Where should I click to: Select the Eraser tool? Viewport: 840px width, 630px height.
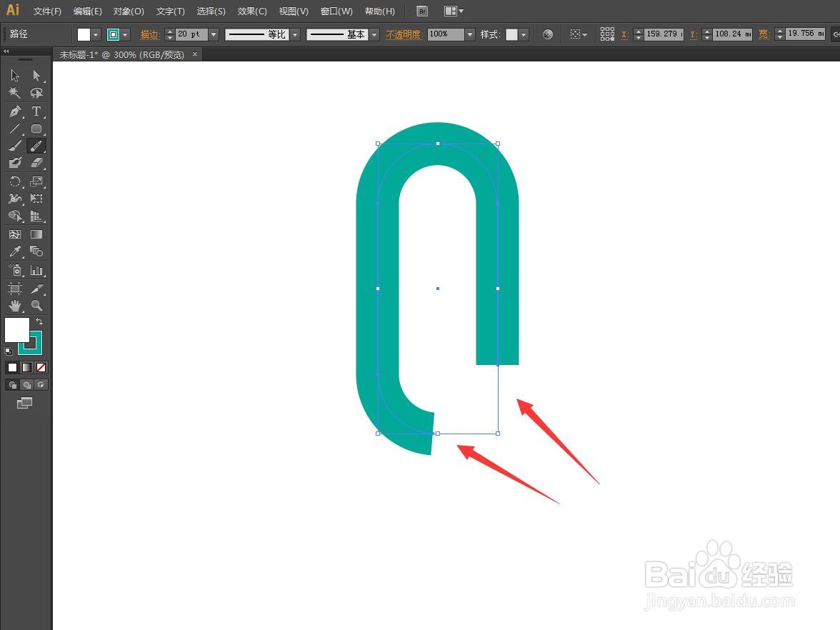pos(36,163)
